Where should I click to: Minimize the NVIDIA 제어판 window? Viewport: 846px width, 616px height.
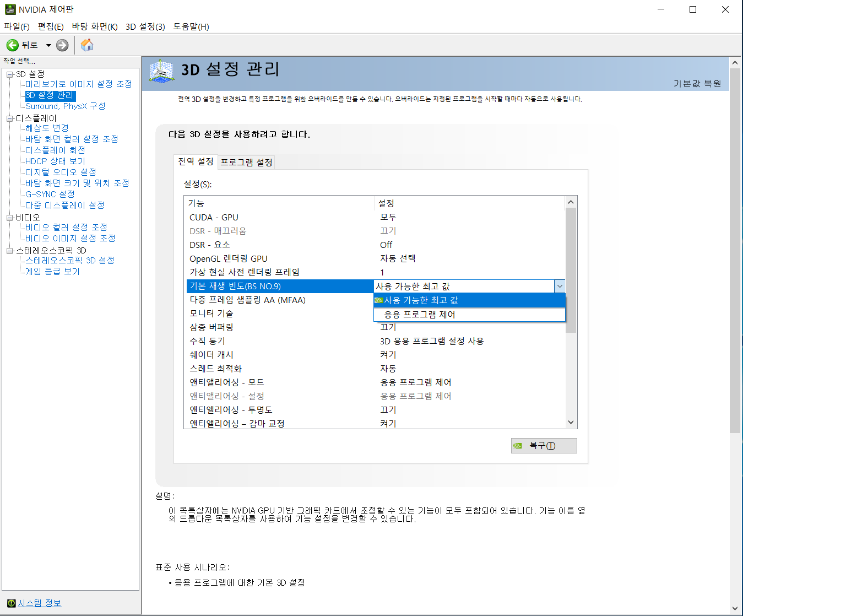[661, 9]
